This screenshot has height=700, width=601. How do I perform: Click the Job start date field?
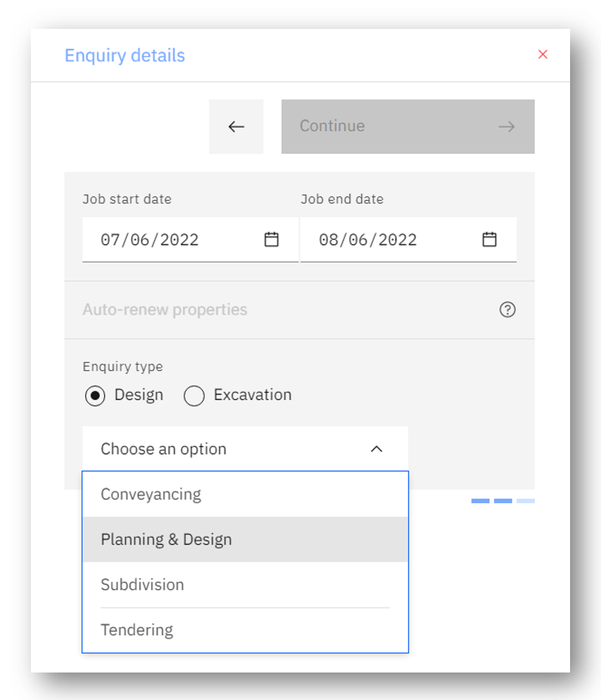(x=150, y=239)
